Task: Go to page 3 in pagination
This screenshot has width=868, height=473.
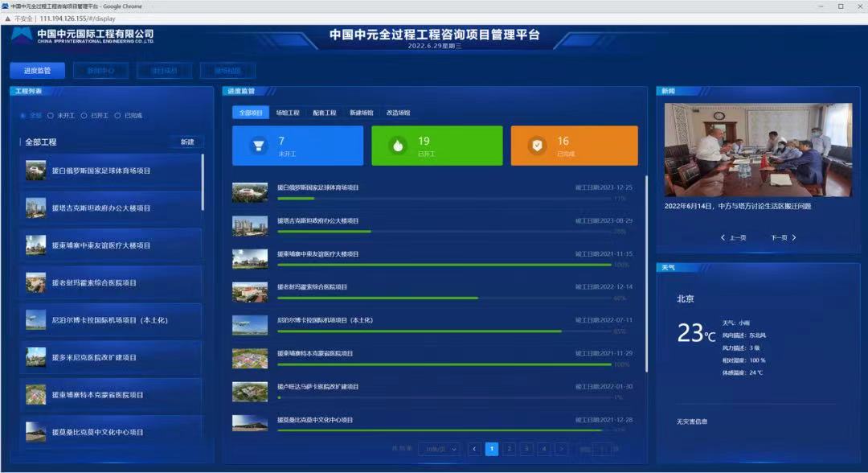Action: tap(526, 449)
